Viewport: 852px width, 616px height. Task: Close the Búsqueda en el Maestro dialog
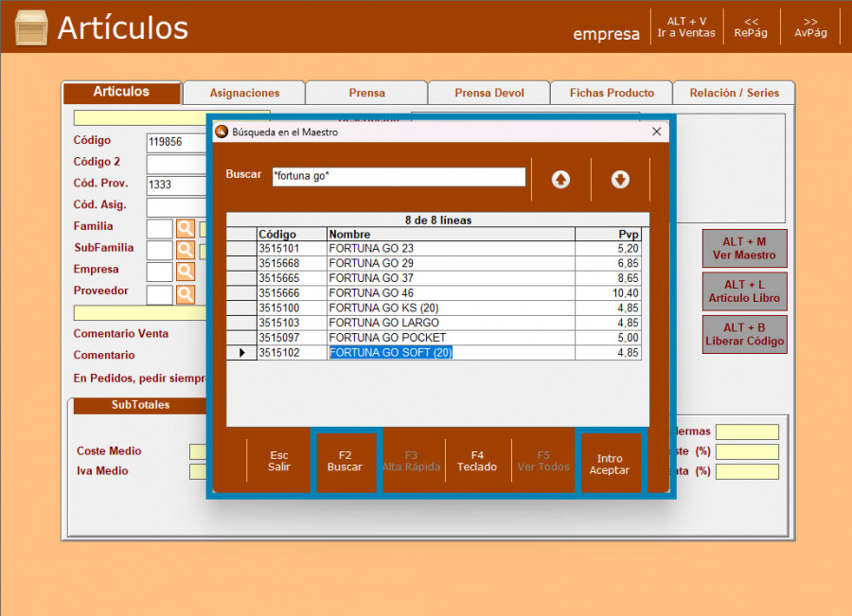(x=656, y=132)
